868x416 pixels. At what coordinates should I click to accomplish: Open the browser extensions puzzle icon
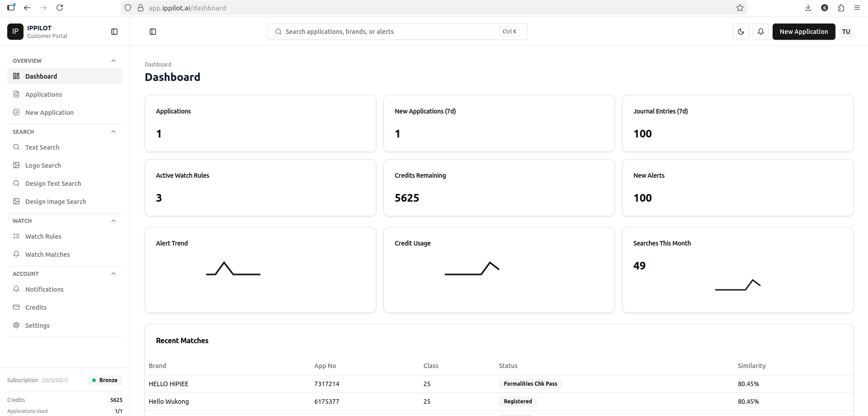coord(841,8)
